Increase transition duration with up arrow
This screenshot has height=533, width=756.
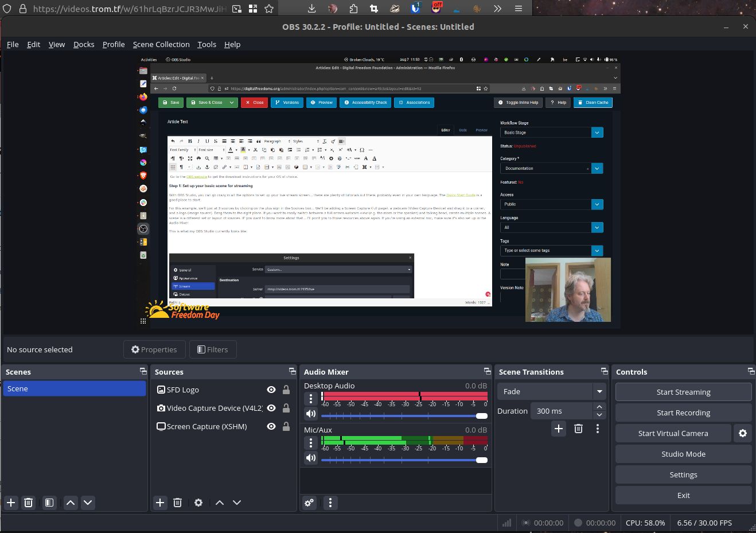click(599, 407)
